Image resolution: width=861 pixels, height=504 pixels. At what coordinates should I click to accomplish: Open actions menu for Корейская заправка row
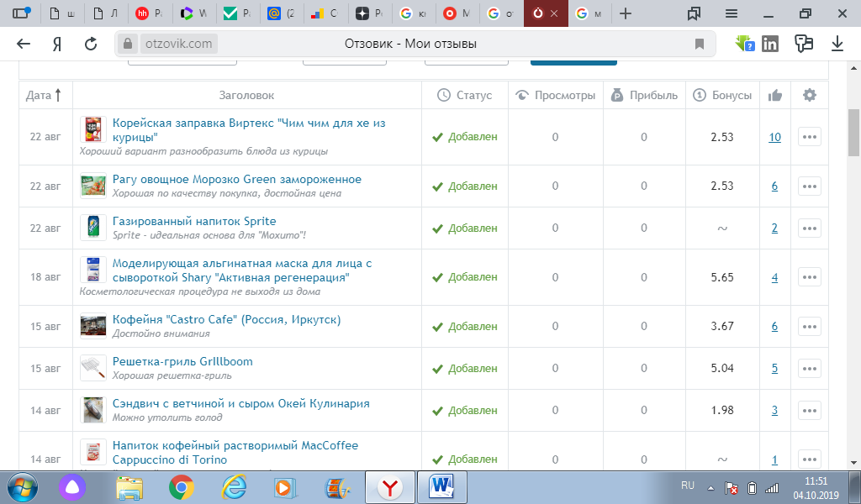tap(810, 137)
